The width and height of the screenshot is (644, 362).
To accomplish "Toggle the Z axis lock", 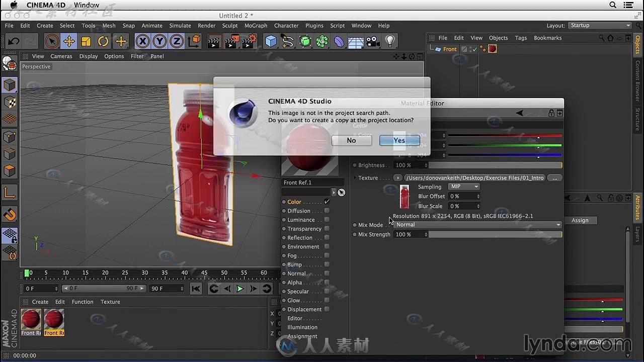I will tap(177, 41).
